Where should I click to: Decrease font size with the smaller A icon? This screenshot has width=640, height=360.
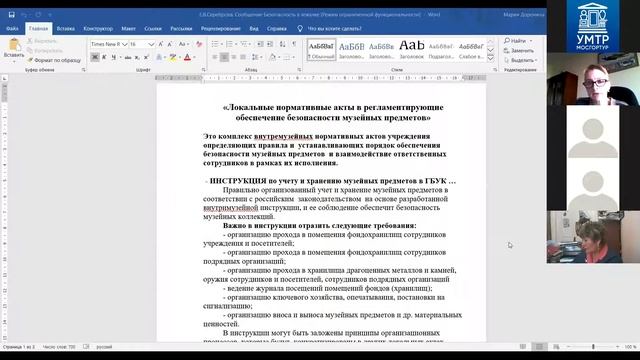pyautogui.click(x=170, y=44)
